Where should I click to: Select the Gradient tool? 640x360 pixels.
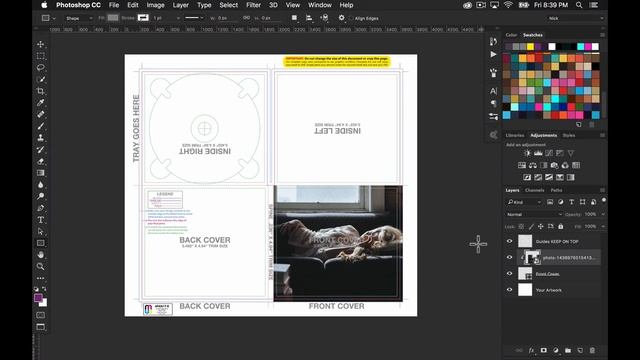[x=40, y=173]
